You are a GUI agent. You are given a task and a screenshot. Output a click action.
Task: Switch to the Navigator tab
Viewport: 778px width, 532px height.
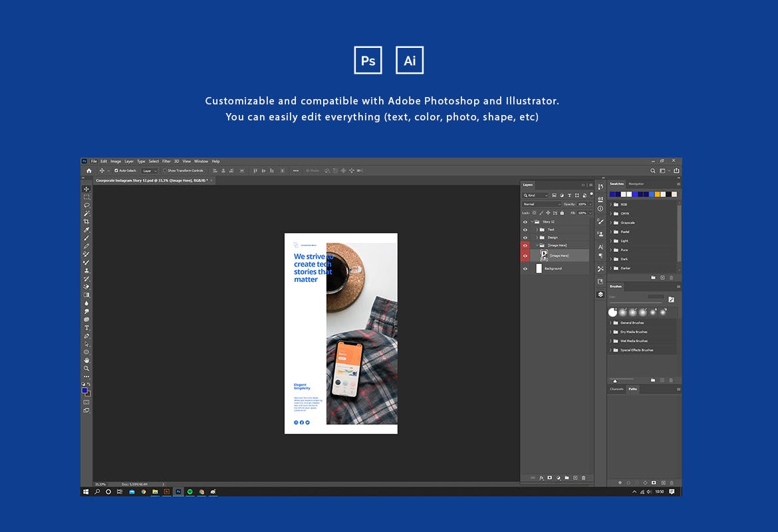click(x=636, y=184)
